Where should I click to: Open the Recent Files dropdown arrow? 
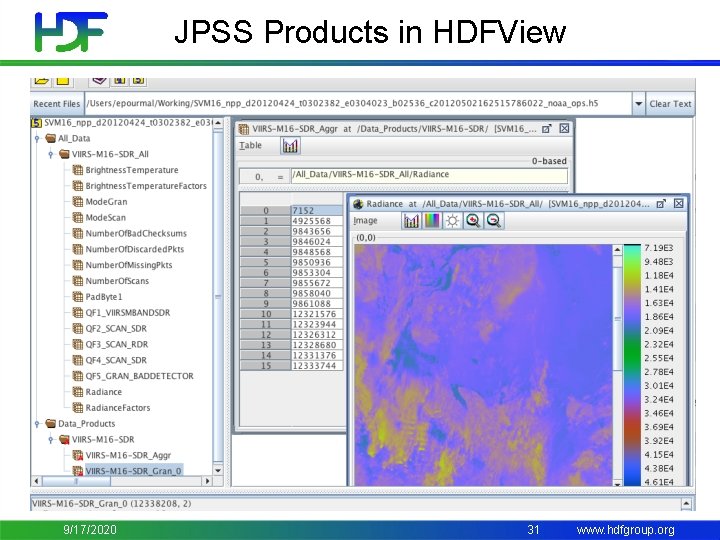point(638,104)
